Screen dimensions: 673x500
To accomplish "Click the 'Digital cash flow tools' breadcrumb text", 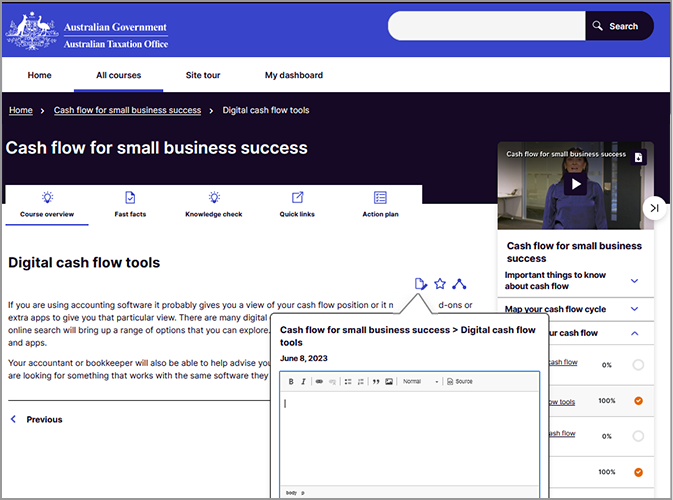I will [x=266, y=110].
